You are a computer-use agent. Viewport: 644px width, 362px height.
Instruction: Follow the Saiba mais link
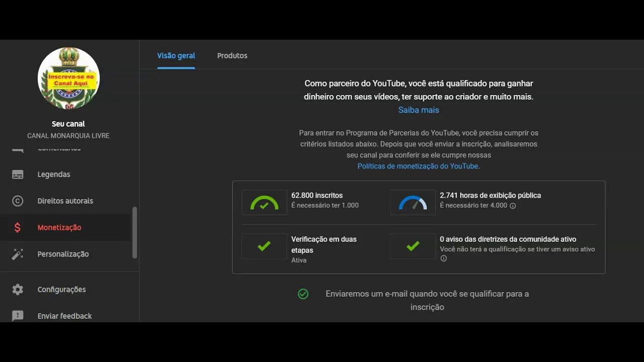[x=419, y=110]
